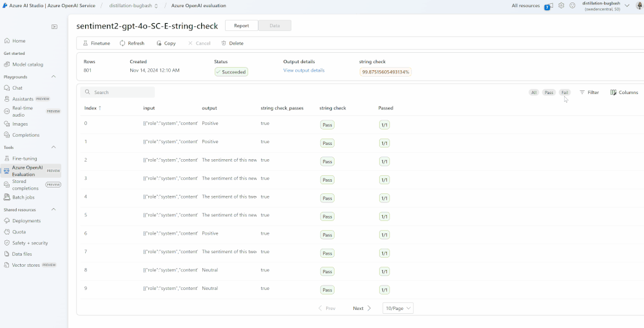Click the feedback smiley icon
644x328 pixels.
[572, 6]
